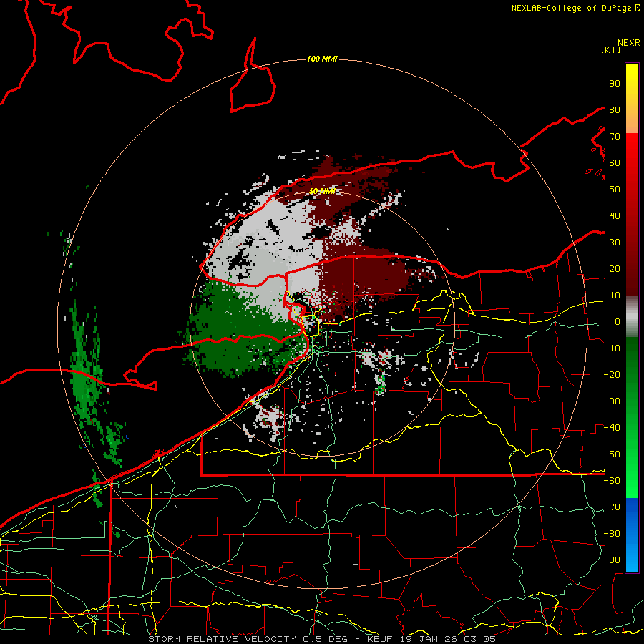Click the [KT] units label above scale

click(x=611, y=49)
